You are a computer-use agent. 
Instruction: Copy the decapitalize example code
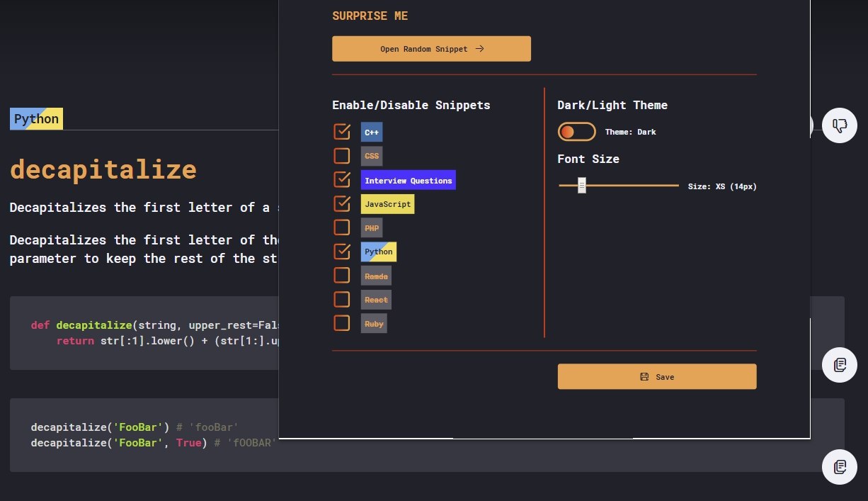[x=840, y=467]
